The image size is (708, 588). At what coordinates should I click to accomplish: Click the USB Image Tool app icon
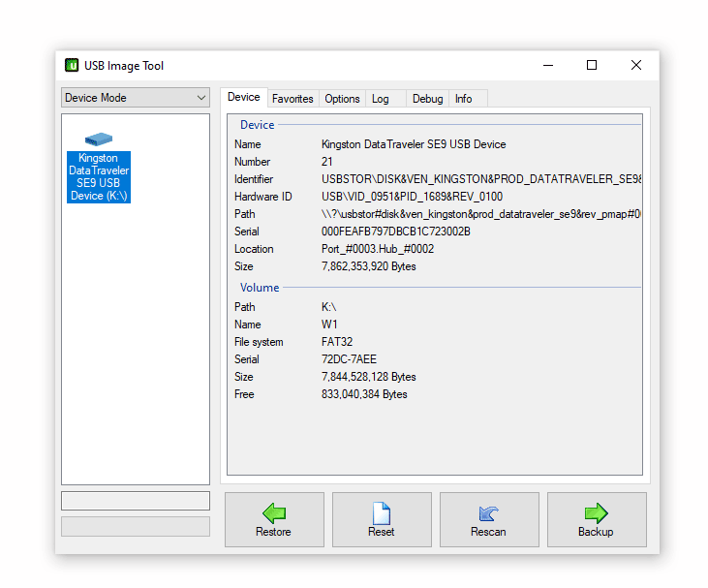(72, 66)
